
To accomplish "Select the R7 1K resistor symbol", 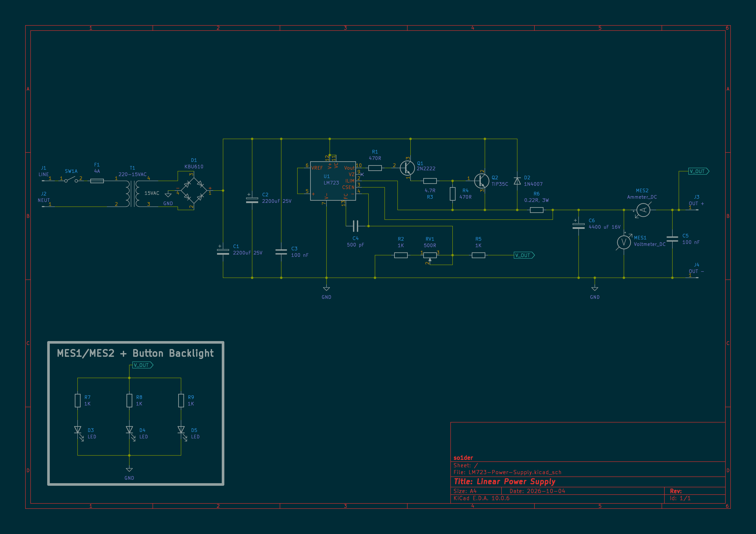I will tap(78, 400).
